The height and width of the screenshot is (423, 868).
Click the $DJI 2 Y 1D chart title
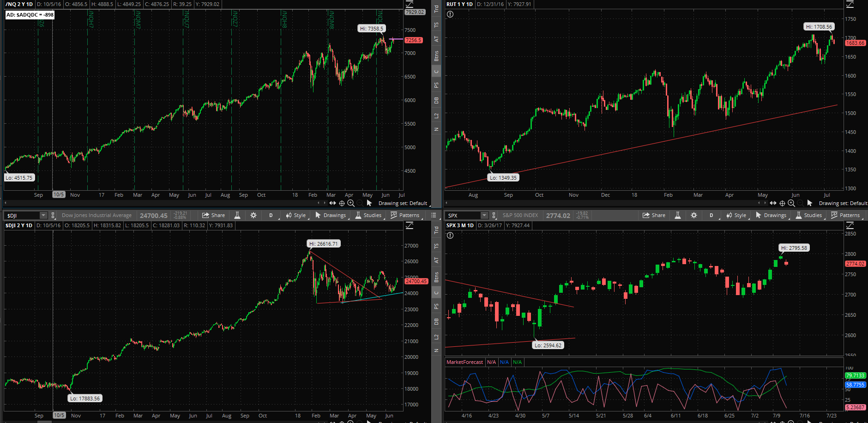pyautogui.click(x=19, y=225)
